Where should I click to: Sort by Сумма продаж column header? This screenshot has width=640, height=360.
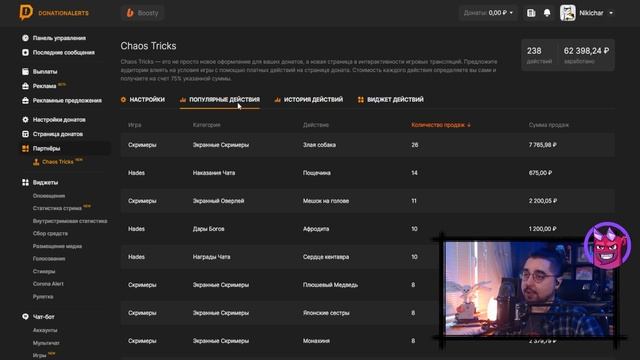pos(549,125)
